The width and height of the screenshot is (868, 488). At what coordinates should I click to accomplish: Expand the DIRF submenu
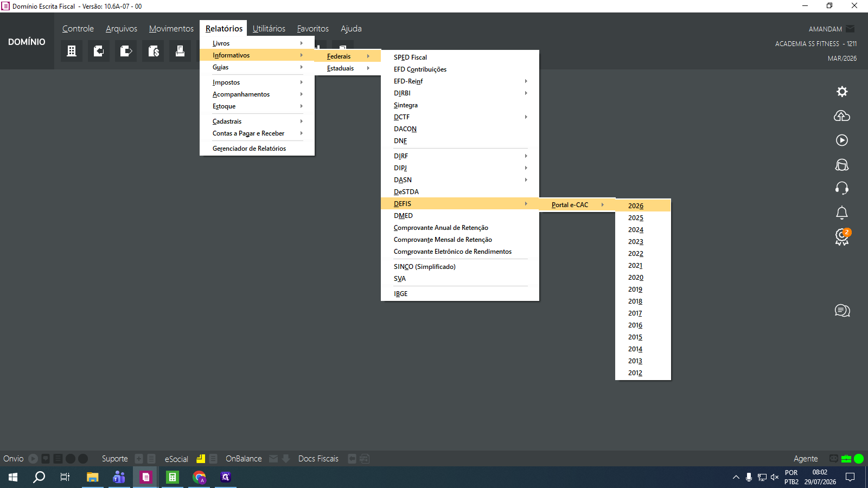[460, 156]
